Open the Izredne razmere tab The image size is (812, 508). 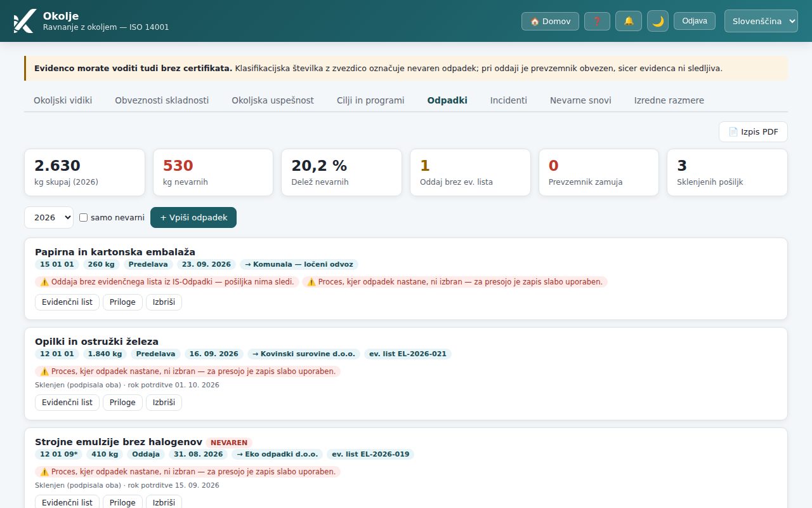[669, 100]
